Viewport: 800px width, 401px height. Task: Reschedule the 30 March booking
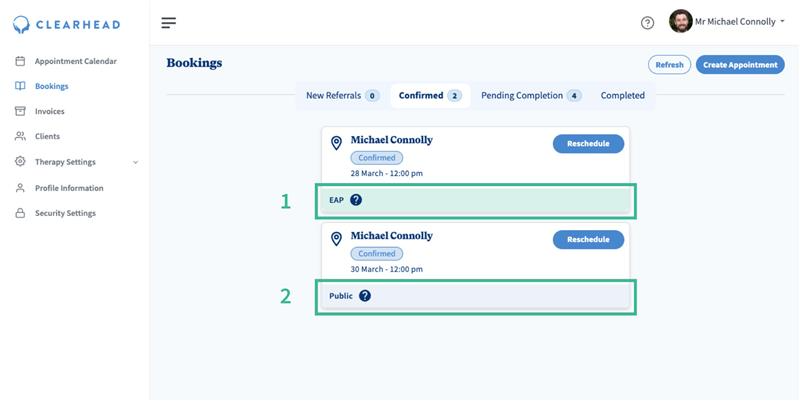(588, 240)
